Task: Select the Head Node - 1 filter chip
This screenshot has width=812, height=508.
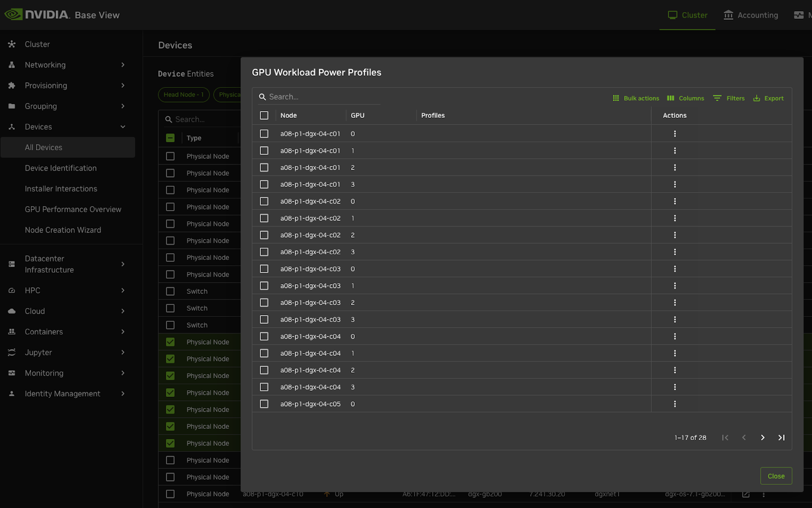Action: [183, 95]
